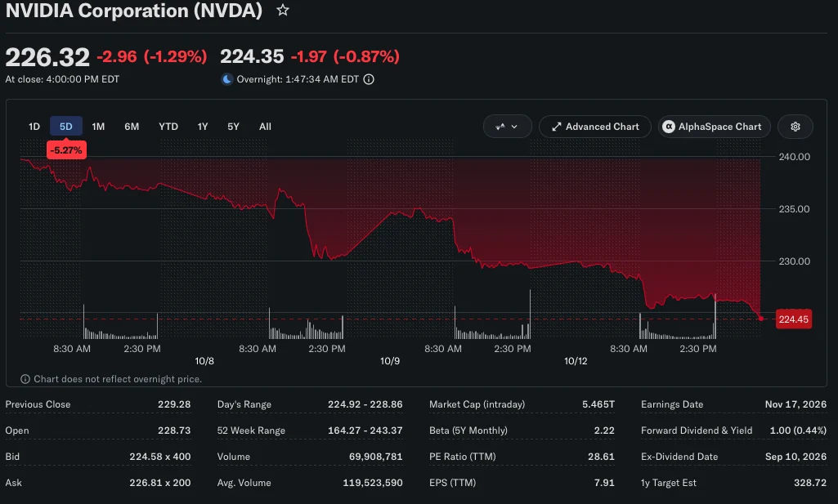This screenshot has height=504, width=838.
Task: Click the 235.00 axis label
Action: [794, 209]
